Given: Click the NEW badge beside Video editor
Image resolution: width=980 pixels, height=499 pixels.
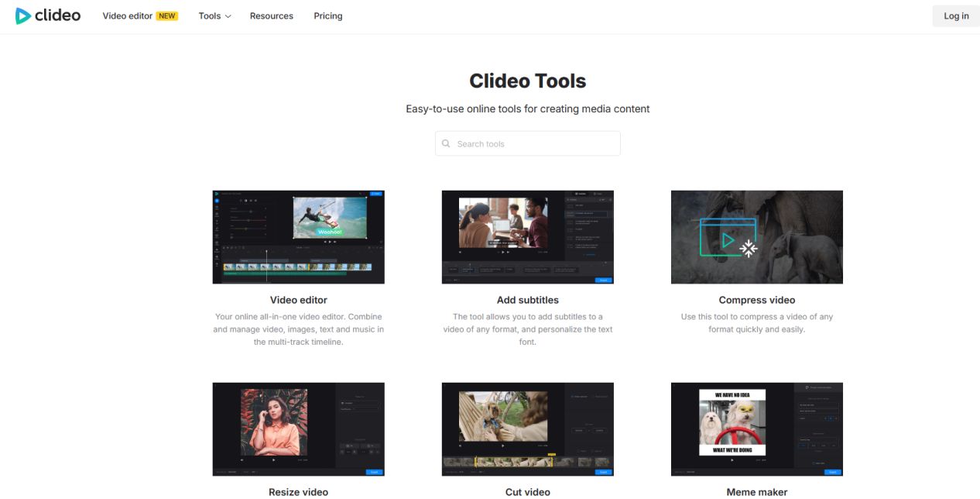Looking at the screenshot, I should coord(166,15).
